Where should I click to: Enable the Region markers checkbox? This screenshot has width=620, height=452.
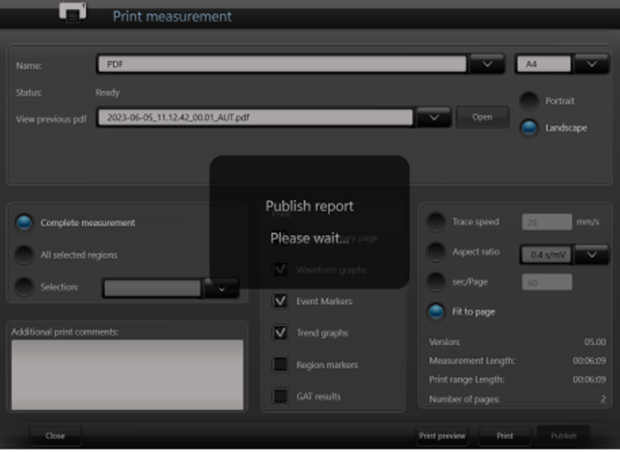[281, 364]
